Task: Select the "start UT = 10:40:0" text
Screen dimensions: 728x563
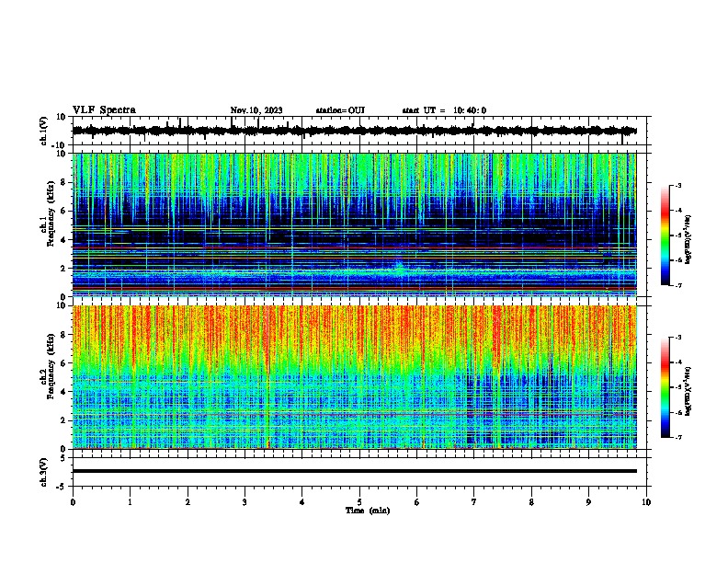Action: 444,110
